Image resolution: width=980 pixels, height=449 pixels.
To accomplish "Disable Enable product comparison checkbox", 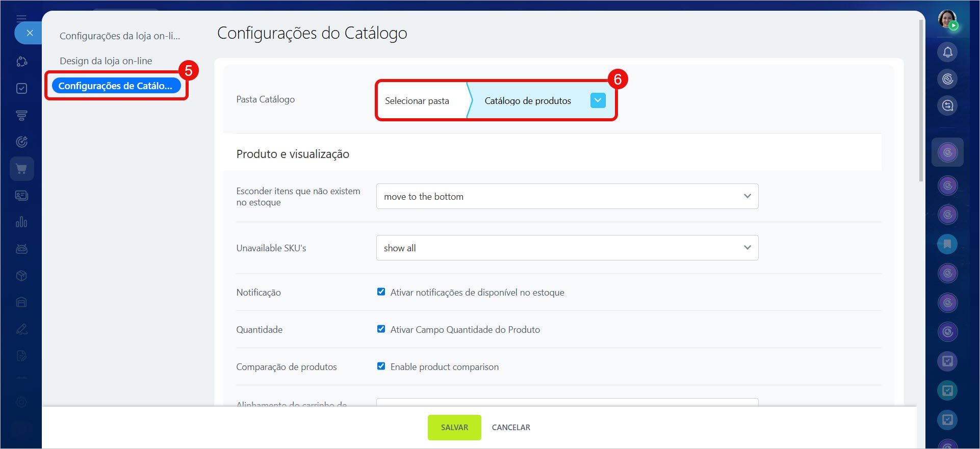I will [x=381, y=366].
